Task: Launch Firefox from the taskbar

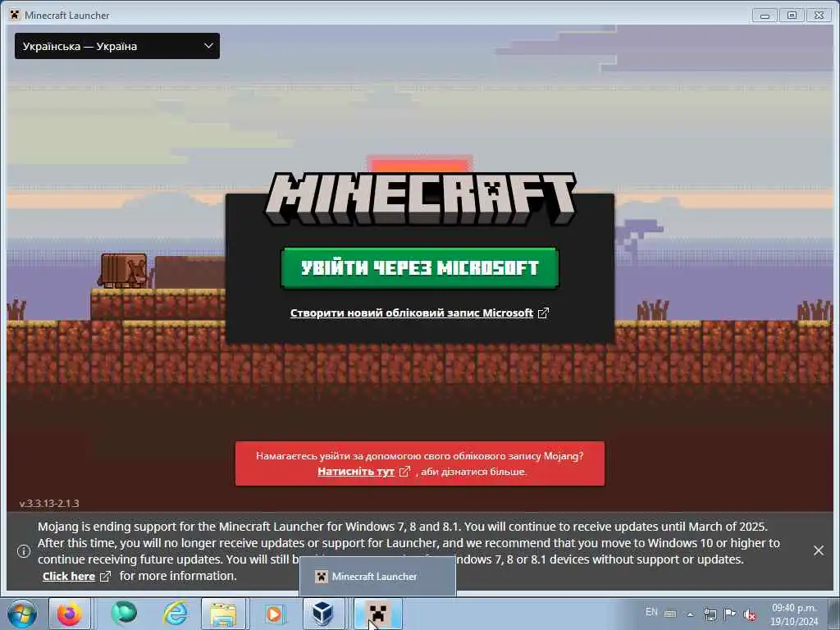Action: pyautogui.click(x=70, y=614)
